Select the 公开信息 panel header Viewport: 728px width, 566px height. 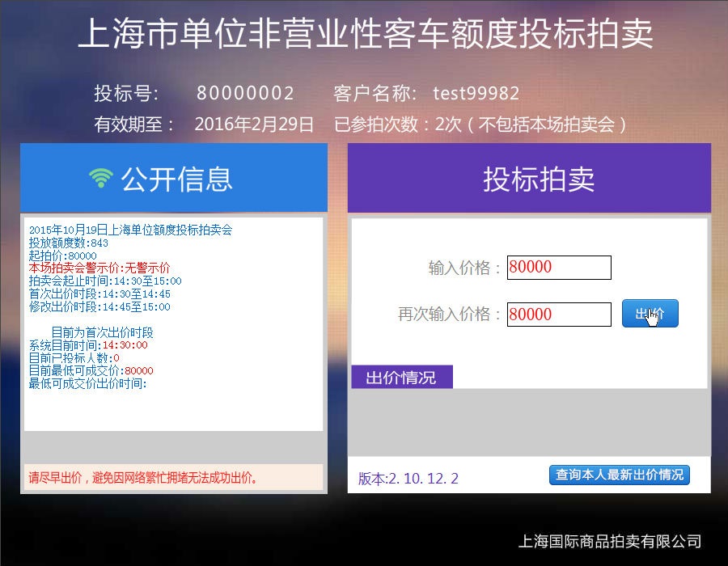pyautogui.click(x=174, y=179)
